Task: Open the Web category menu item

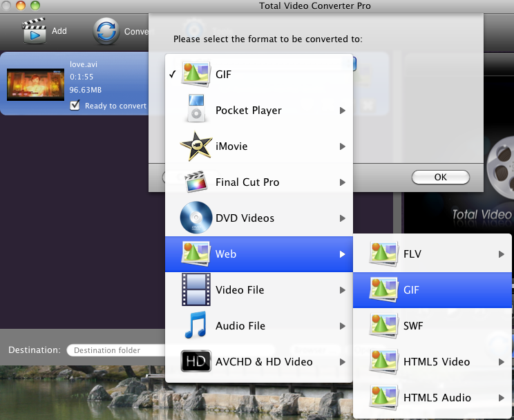Action: (x=259, y=254)
